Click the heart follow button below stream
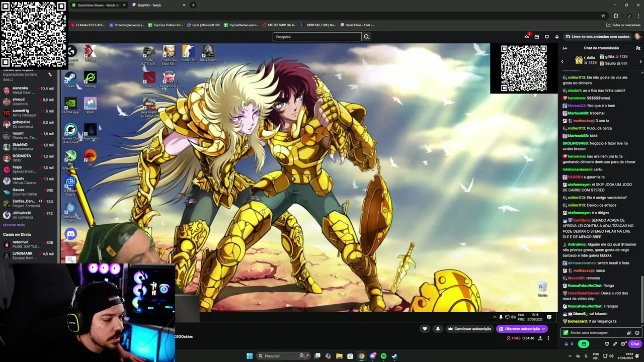This screenshot has height=362, width=644. (425, 329)
